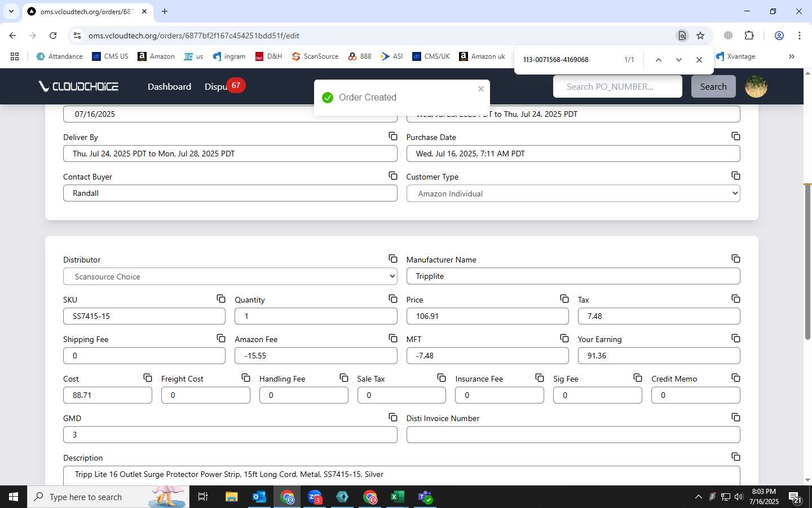The width and height of the screenshot is (812, 508).
Task: Copy the Disti Invoice Number value
Action: point(736,417)
